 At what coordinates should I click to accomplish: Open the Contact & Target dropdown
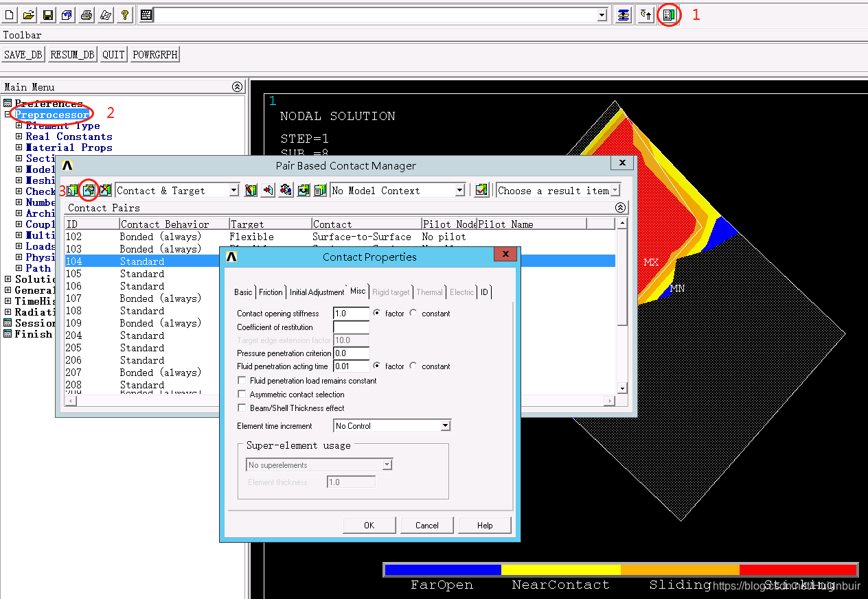tap(233, 191)
